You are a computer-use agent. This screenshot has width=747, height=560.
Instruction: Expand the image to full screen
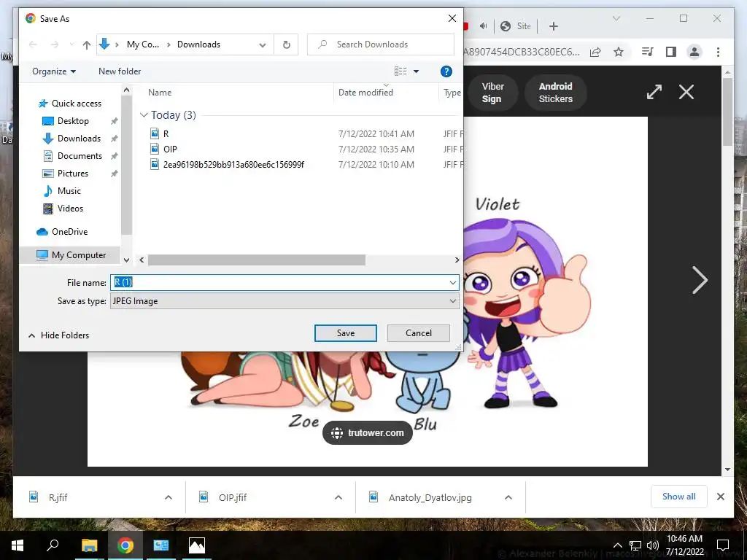(654, 92)
